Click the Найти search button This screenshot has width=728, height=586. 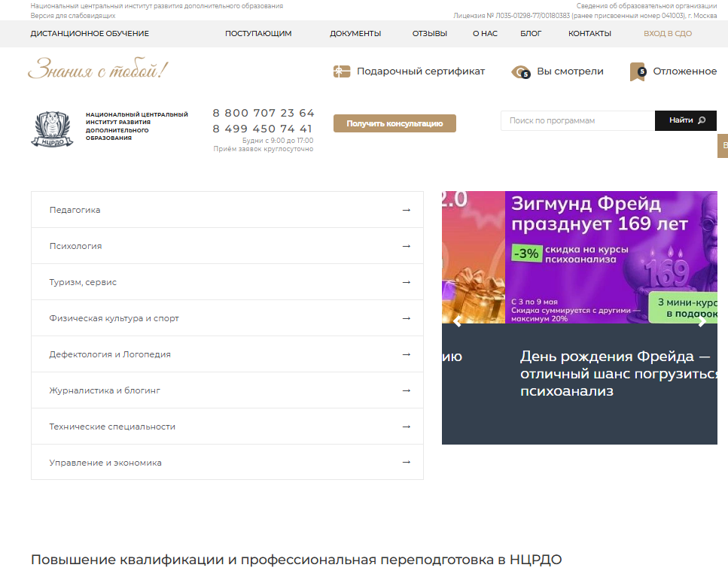(685, 120)
